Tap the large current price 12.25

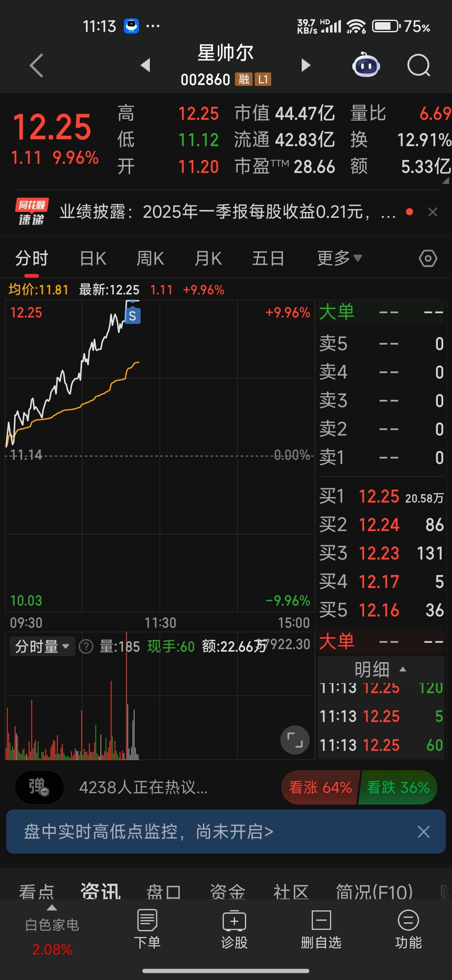(x=52, y=127)
